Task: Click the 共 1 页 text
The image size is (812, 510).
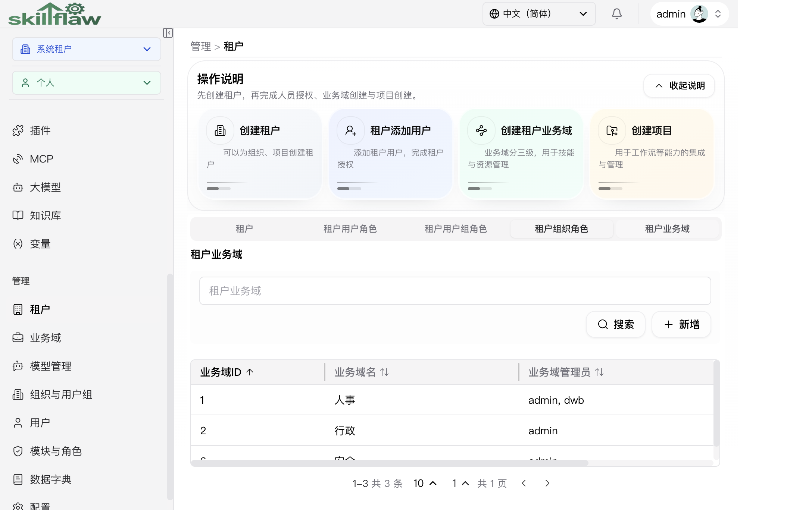Action: [x=492, y=483]
